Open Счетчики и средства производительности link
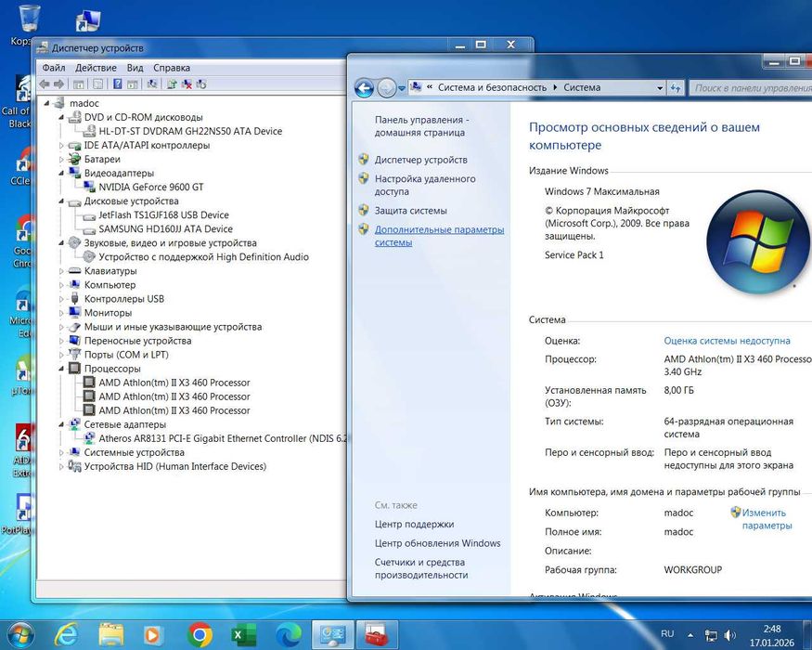Viewport: 812px width, 650px height. pos(421,568)
